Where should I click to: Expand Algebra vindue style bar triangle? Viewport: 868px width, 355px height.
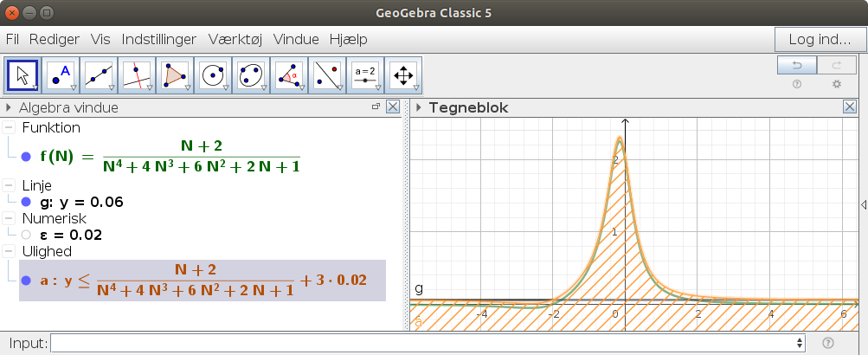tap(9, 107)
